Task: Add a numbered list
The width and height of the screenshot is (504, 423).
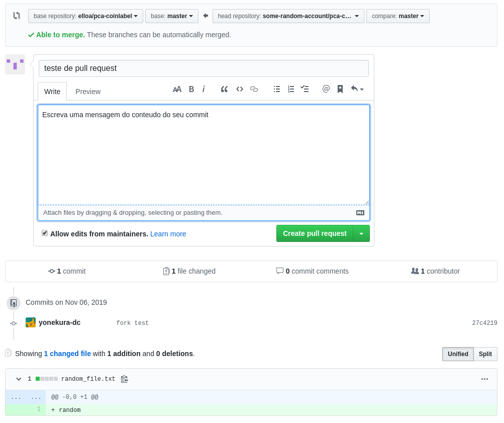Action: [291, 89]
